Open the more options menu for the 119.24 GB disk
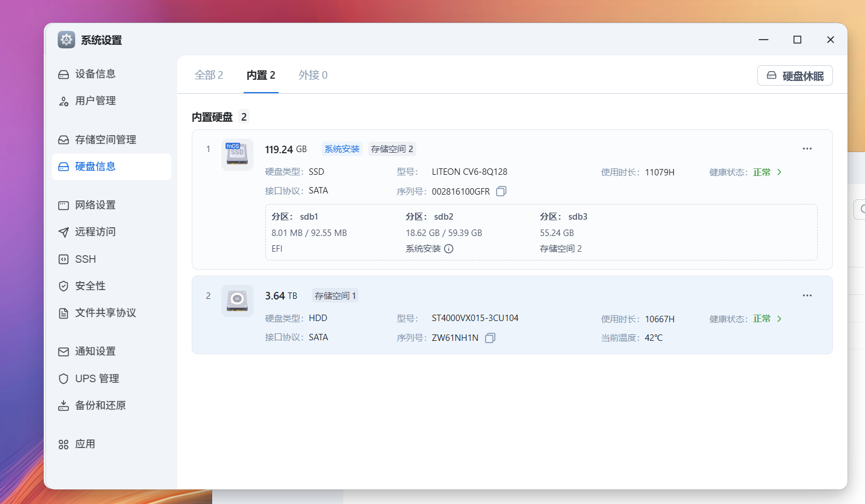 (807, 149)
